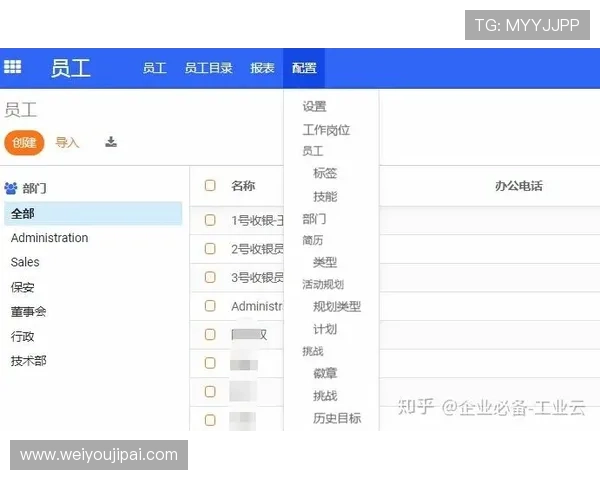600x480 pixels.
Task: Filter by Sales department
Action: [25, 262]
